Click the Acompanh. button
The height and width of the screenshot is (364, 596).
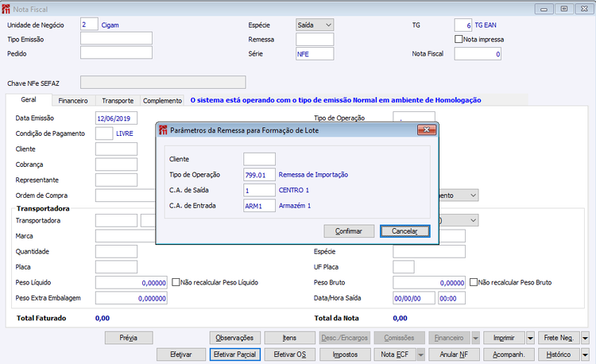[509, 354]
